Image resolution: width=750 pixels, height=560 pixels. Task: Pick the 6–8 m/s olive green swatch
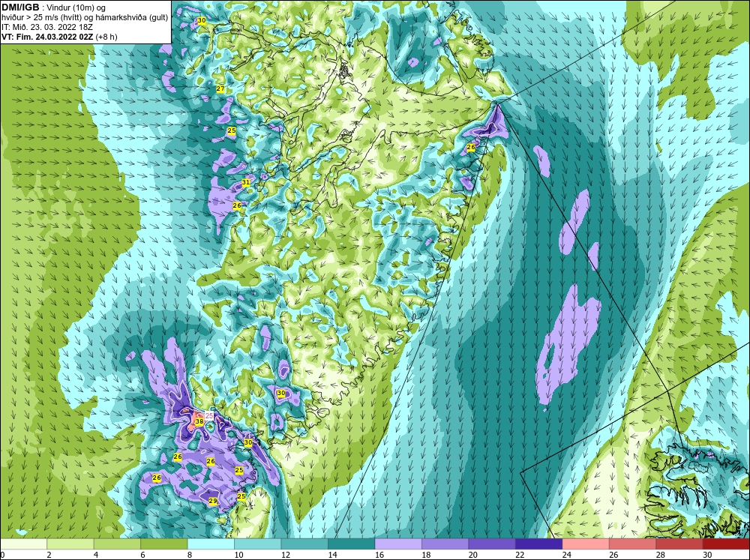pos(164,544)
